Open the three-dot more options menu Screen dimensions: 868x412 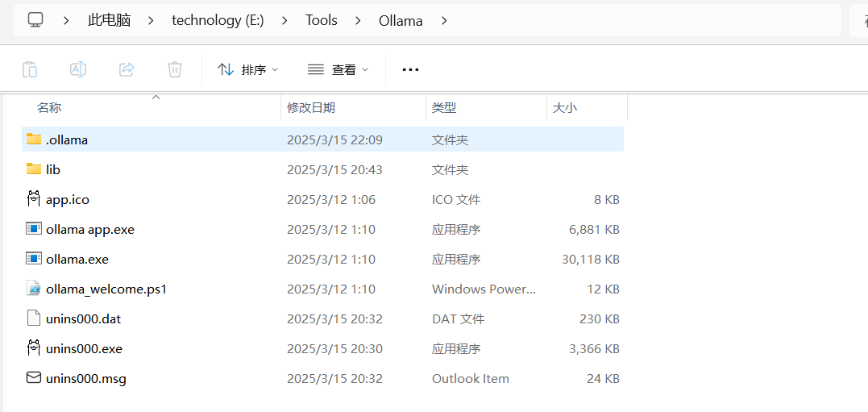coord(410,70)
